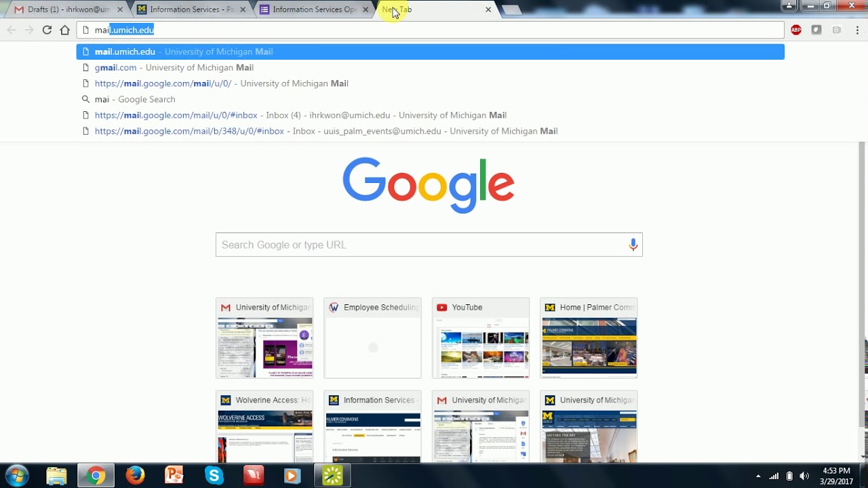The image size is (868, 488).
Task: Click in the address bar showing mail.umich.edu
Action: click(x=430, y=30)
